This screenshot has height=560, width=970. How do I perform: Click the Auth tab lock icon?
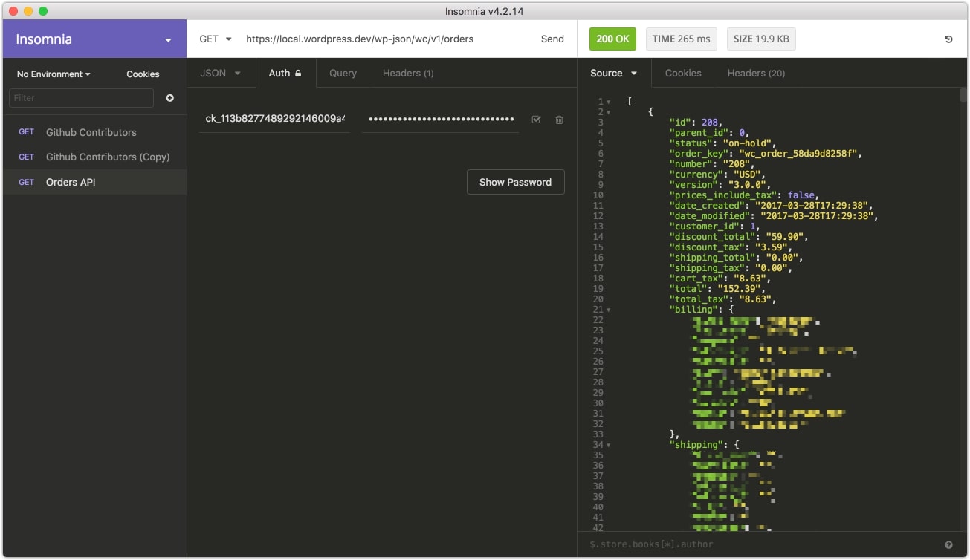(298, 74)
